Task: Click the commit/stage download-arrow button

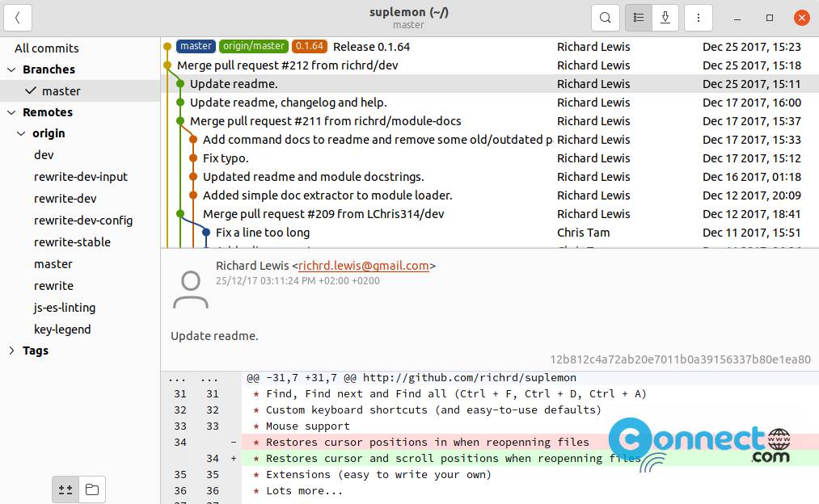Action: pos(665,18)
